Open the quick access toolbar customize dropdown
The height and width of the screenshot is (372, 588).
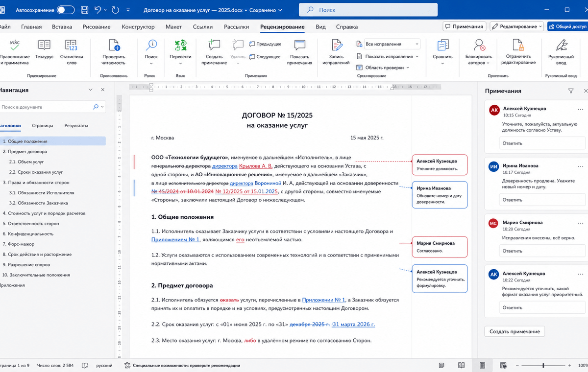128,10
